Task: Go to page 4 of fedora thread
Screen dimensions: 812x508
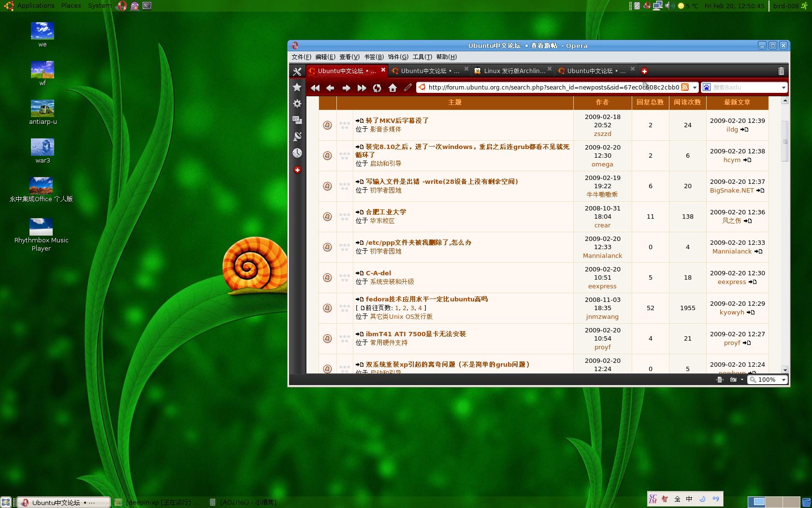Action: click(x=420, y=308)
